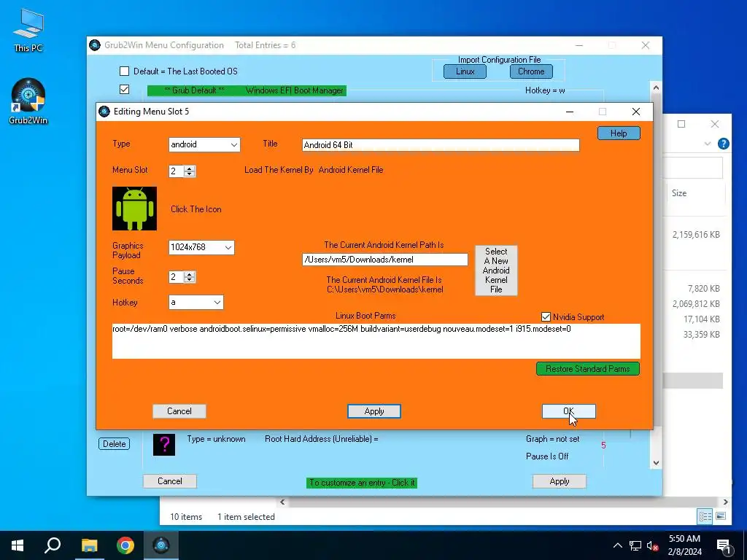Viewport: 747px width, 560px height.
Task: Click the Size column header in File Explorer
Action: pyautogui.click(x=679, y=192)
